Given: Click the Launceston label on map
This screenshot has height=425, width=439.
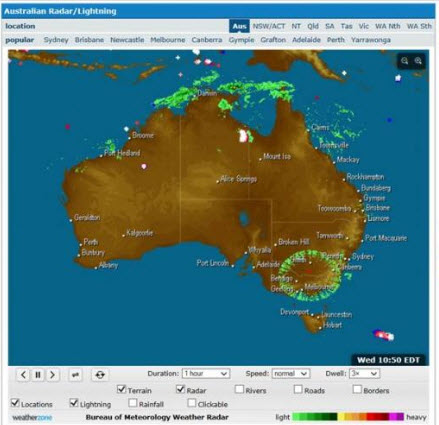Looking at the screenshot, I should click(x=336, y=315).
